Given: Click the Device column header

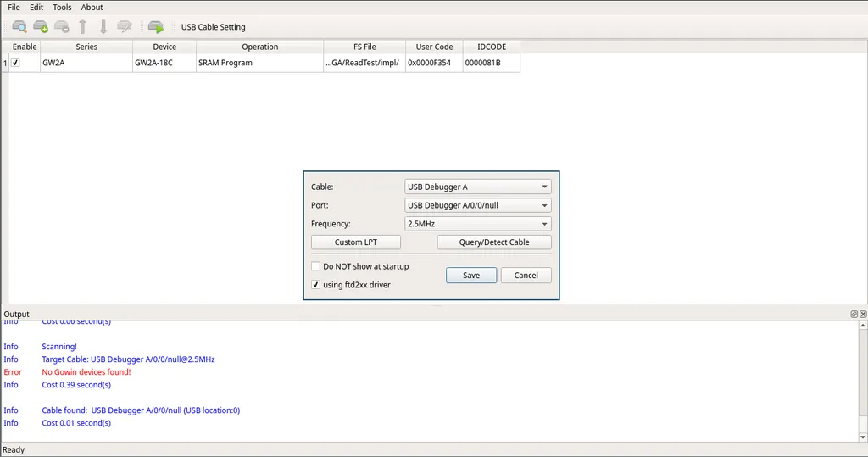Looking at the screenshot, I should coord(164,47).
